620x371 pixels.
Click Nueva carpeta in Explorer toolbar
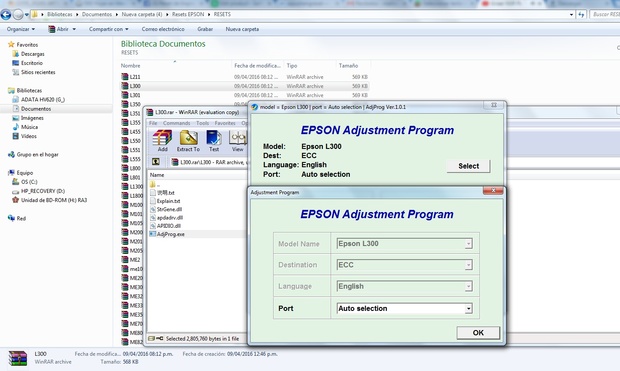click(x=242, y=29)
